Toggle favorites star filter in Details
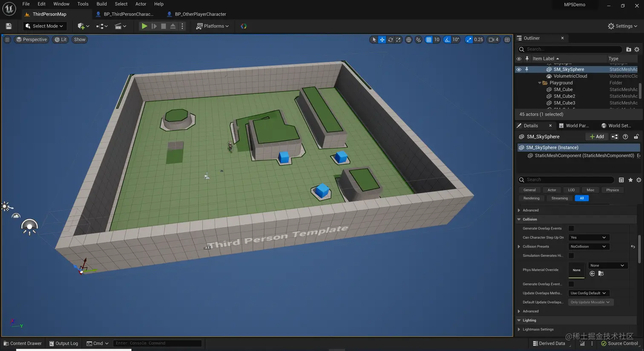This screenshot has width=644, height=351. [x=630, y=180]
